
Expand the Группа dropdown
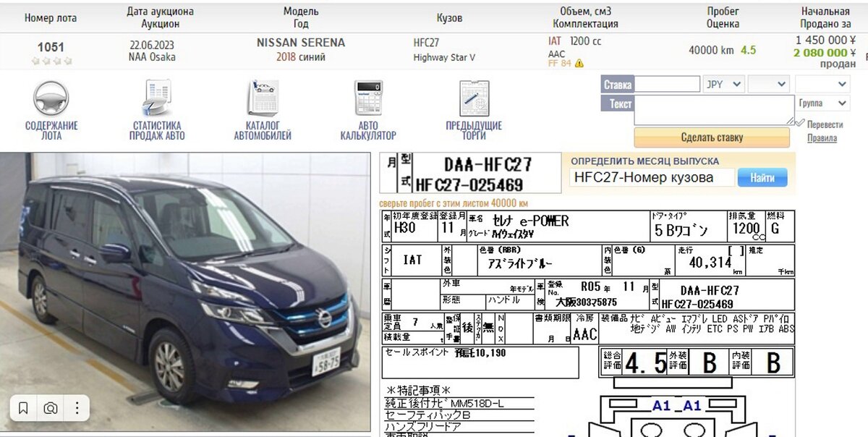pos(822,103)
